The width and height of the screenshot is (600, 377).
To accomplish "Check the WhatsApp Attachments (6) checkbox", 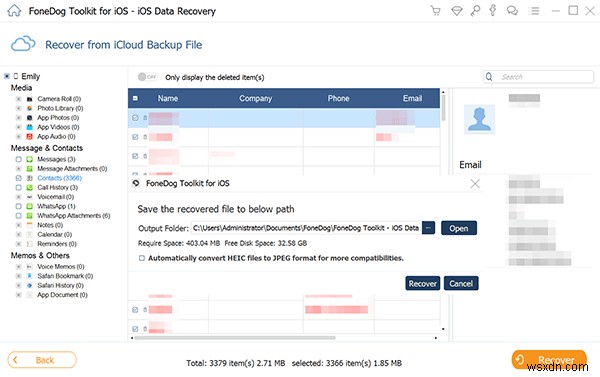I will pyautogui.click(x=18, y=216).
